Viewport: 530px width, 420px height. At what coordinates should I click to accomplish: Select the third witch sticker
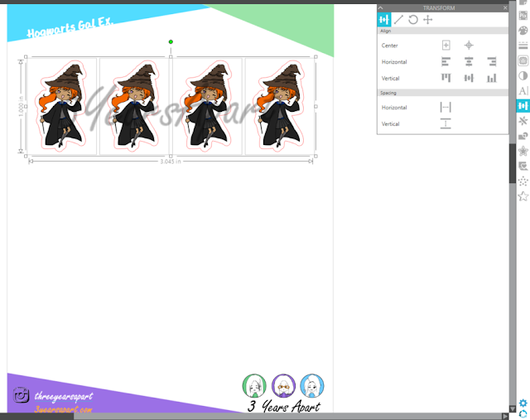point(207,106)
